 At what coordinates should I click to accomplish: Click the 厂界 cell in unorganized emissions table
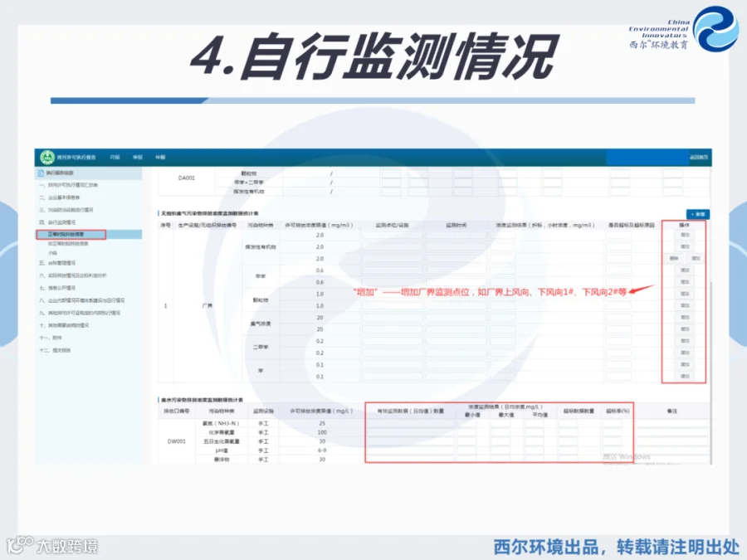[x=207, y=305]
